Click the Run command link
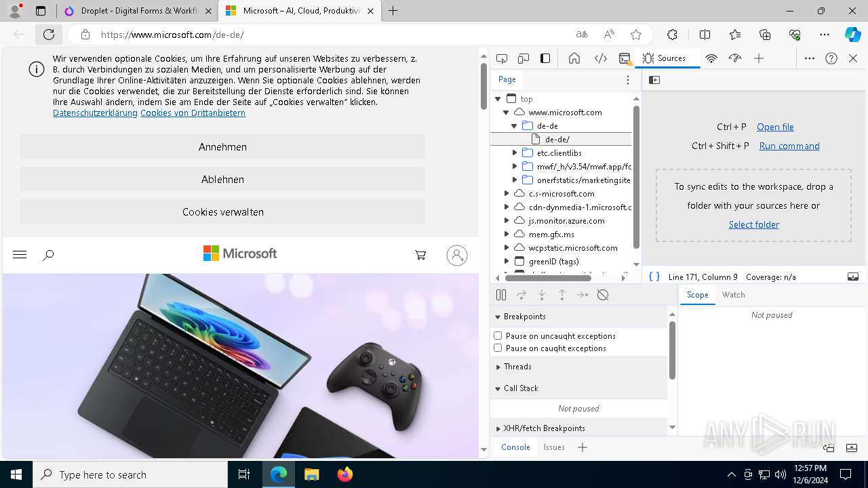This screenshot has width=868, height=488. [x=789, y=146]
